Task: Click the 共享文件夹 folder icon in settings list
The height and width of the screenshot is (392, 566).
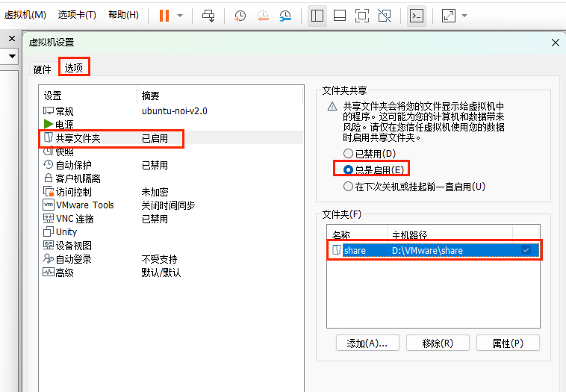Action: pyautogui.click(x=49, y=137)
